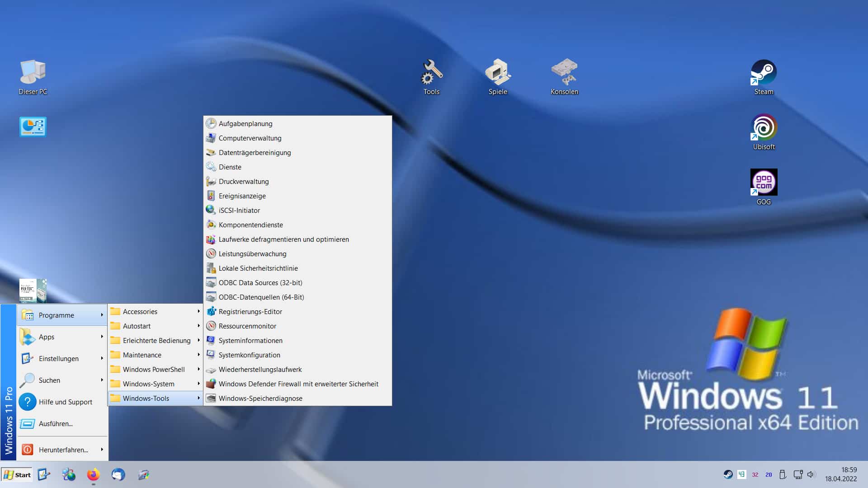Open the Windows-System folder
The height and width of the screenshot is (488, 868).
click(x=156, y=384)
